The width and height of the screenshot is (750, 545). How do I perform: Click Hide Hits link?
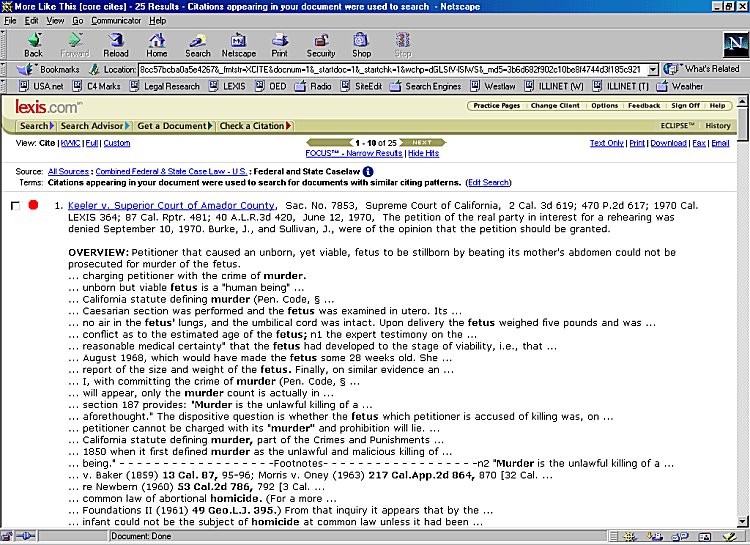[423, 153]
